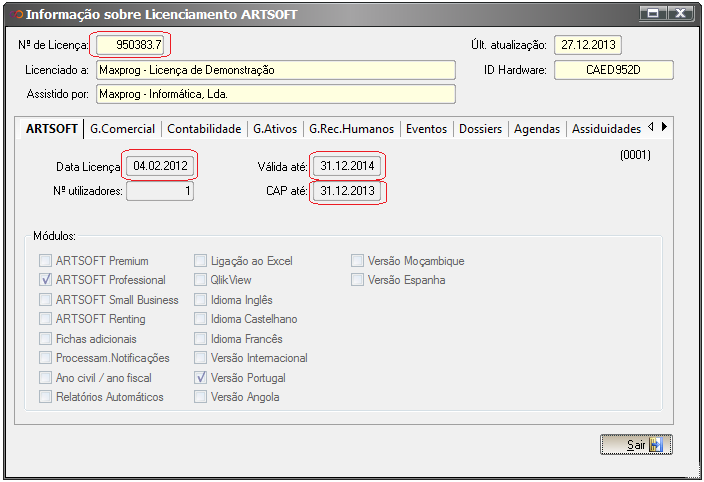Toggle the ARTSOFT Professional checkbox
Screen dimensions: 704x482
tap(45, 280)
